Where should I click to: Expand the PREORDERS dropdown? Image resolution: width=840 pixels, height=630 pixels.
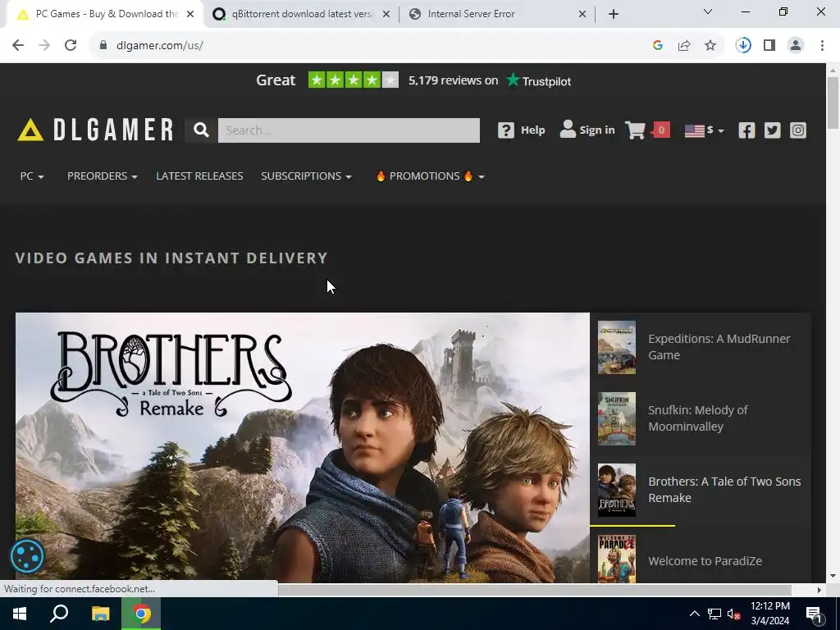coord(103,176)
